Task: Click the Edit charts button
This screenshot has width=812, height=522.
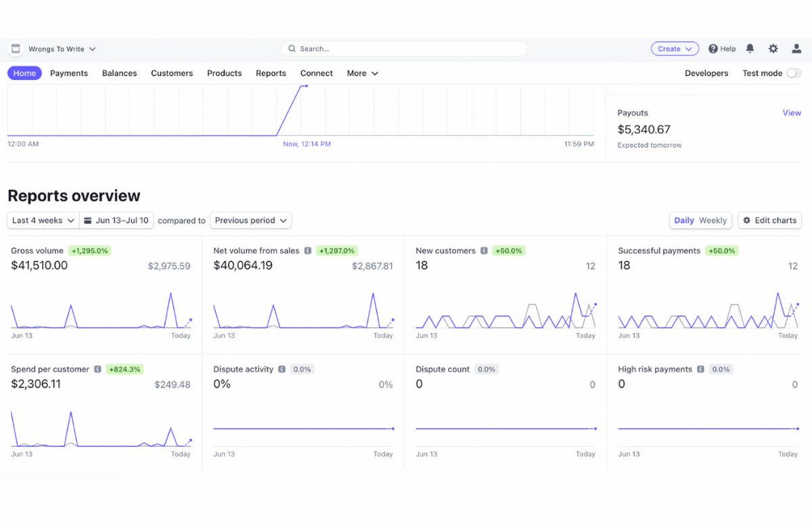Action: (770, 220)
